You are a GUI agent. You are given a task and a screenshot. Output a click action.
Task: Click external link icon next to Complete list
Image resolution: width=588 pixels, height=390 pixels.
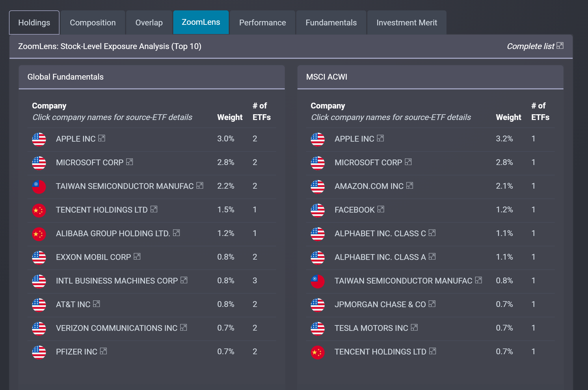coord(560,46)
